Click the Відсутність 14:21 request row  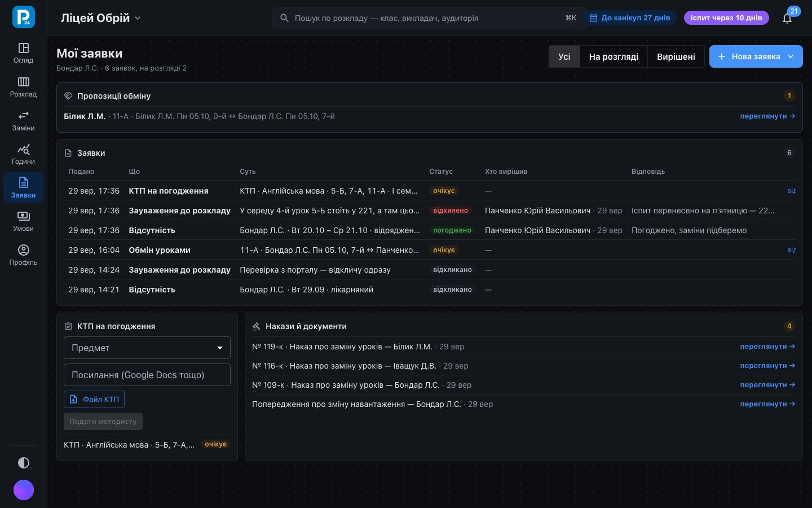430,290
